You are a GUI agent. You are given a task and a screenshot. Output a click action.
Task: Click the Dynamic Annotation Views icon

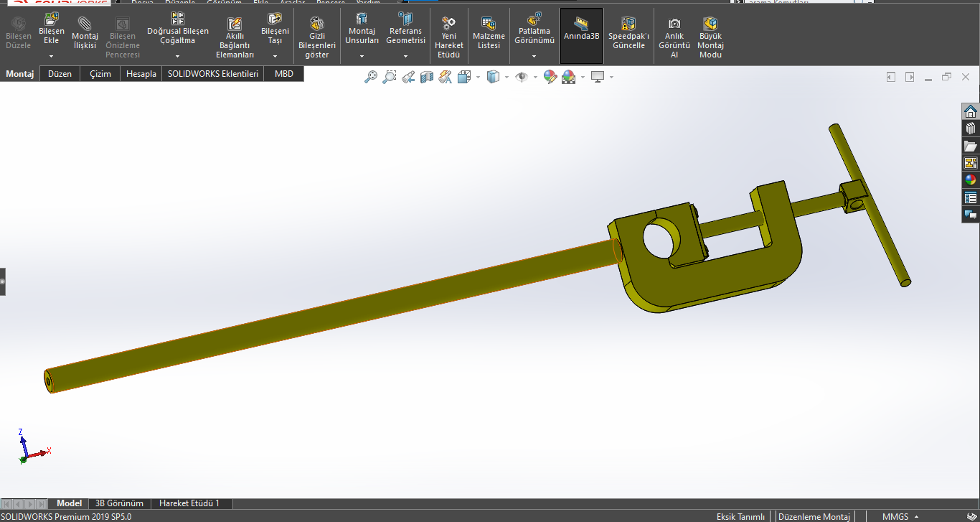point(446,77)
